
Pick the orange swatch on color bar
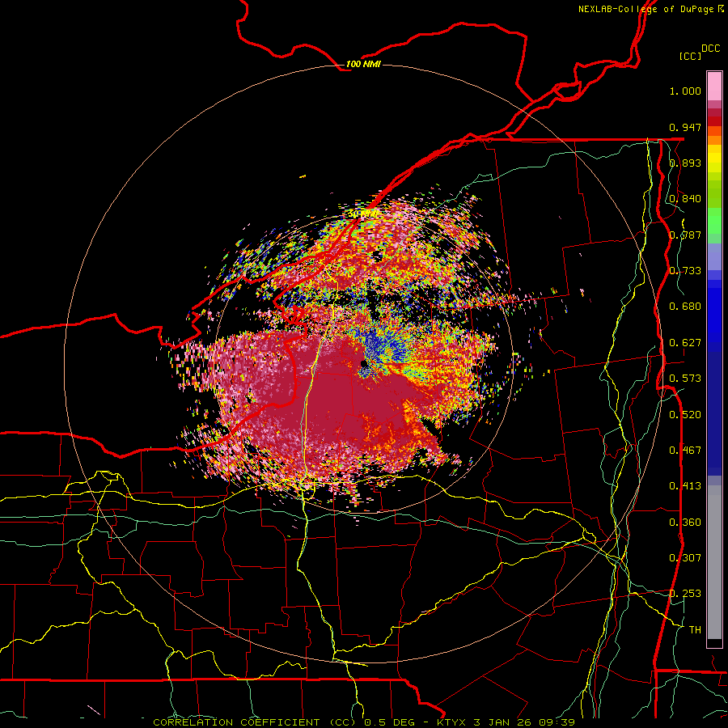click(x=714, y=140)
